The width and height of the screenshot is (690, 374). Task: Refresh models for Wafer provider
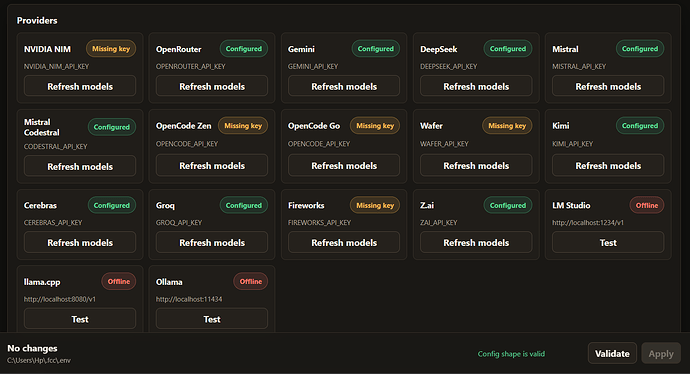coord(476,165)
